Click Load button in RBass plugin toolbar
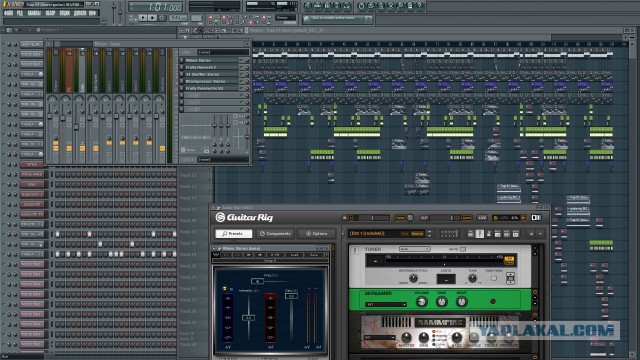Screen dimensions: 640x360 [294, 255]
